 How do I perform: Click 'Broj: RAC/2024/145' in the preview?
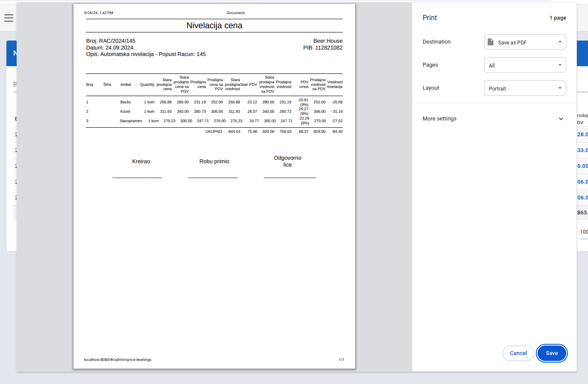pyautogui.click(x=111, y=41)
